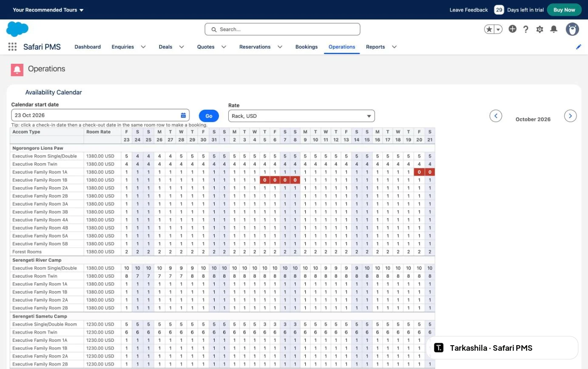
Task: Click the Go button
Action: (x=209, y=116)
